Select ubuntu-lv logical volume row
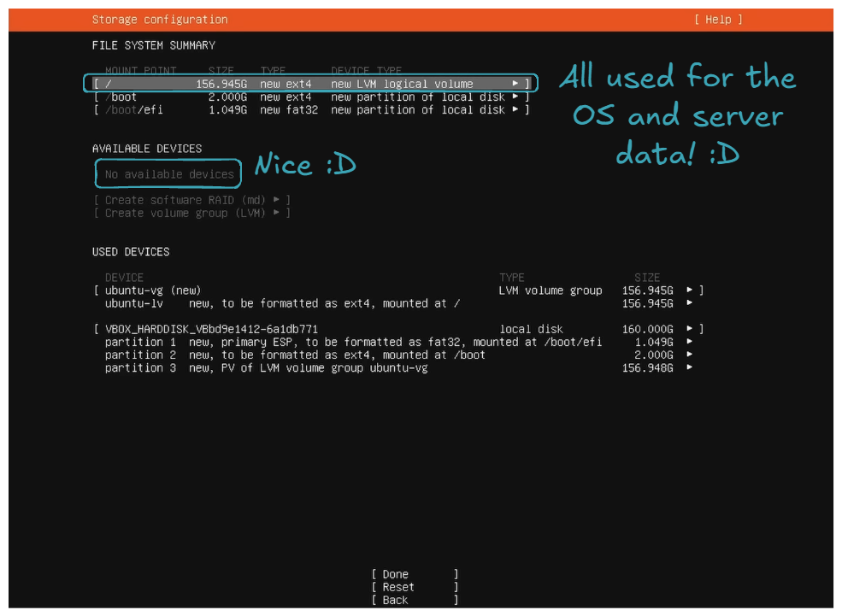The image size is (842, 616). coord(282,303)
